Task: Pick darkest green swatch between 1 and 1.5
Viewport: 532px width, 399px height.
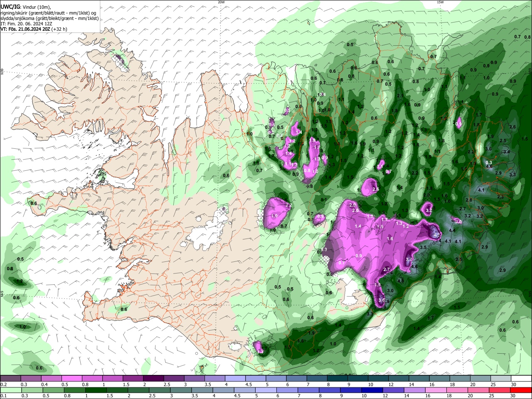Action: pos(96,390)
